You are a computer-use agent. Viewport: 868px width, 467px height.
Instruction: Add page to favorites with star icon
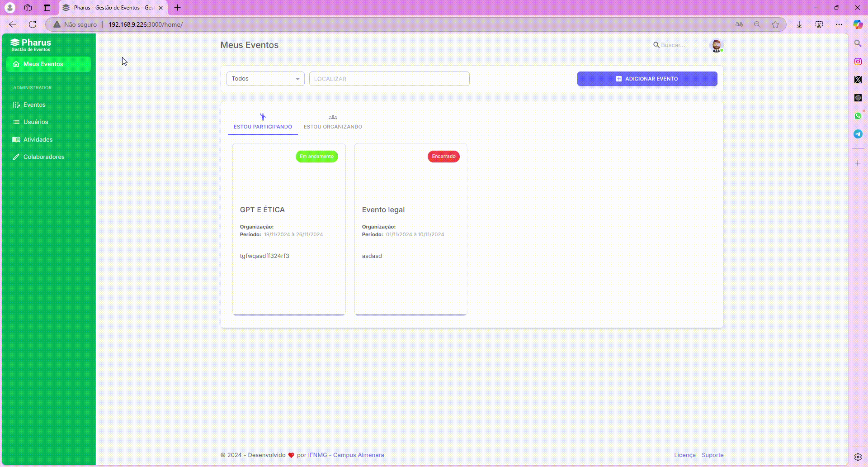click(775, 24)
